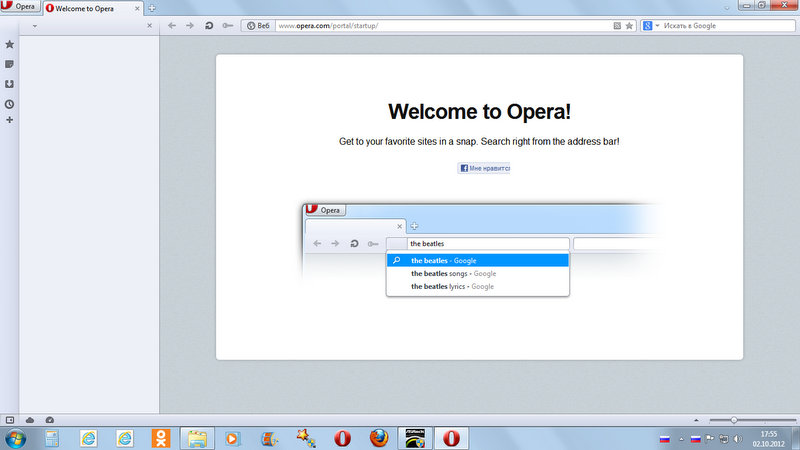The height and width of the screenshot is (450, 800).
Task: Add a panel with sidebar plus icon
Action: (x=10, y=120)
